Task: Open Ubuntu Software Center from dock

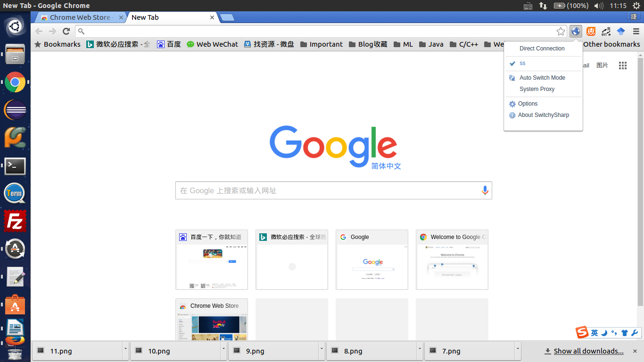Action: tap(15, 304)
